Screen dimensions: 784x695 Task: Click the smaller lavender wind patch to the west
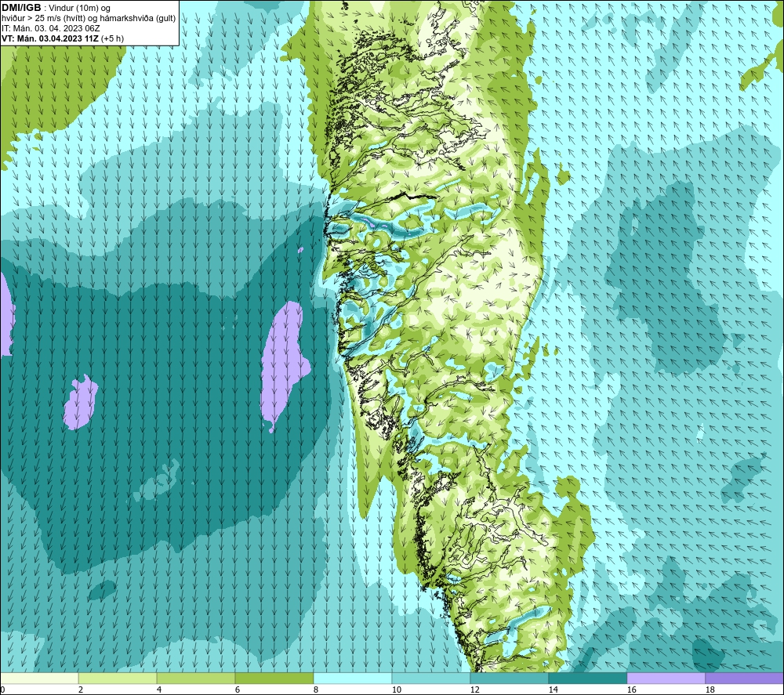pyautogui.click(x=80, y=403)
